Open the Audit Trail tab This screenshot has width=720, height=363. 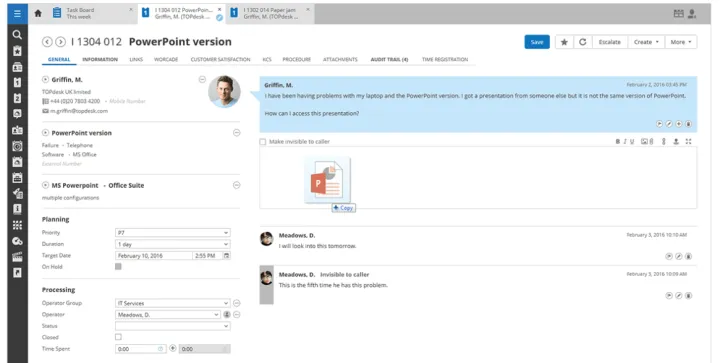click(x=389, y=59)
